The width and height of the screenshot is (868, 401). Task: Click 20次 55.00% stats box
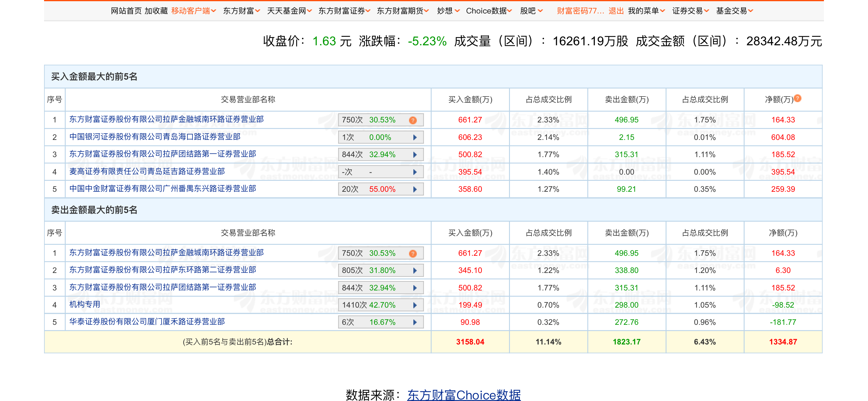click(x=381, y=189)
